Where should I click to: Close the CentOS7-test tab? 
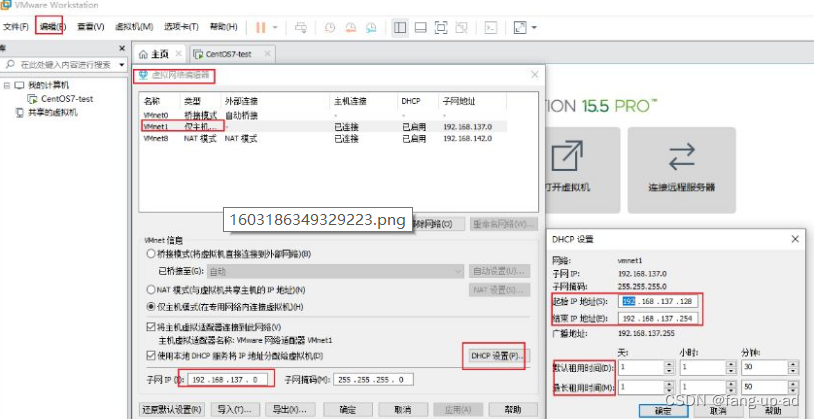coord(267,53)
